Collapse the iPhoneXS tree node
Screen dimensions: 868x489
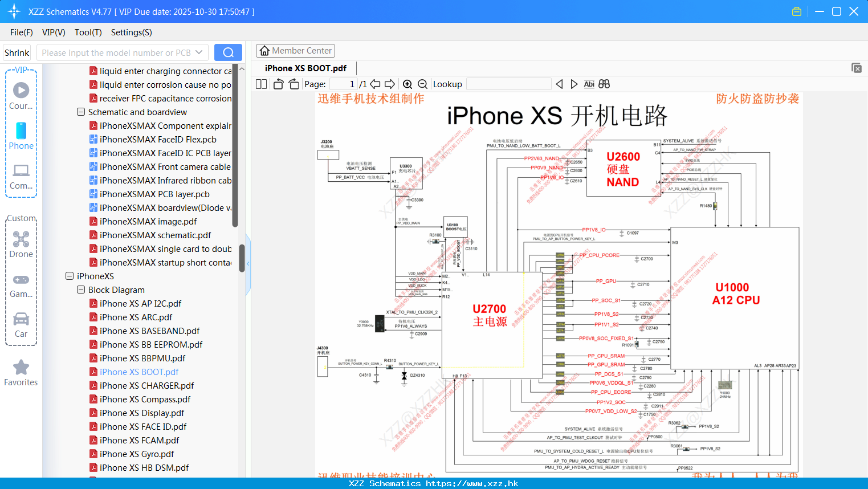[x=70, y=276]
